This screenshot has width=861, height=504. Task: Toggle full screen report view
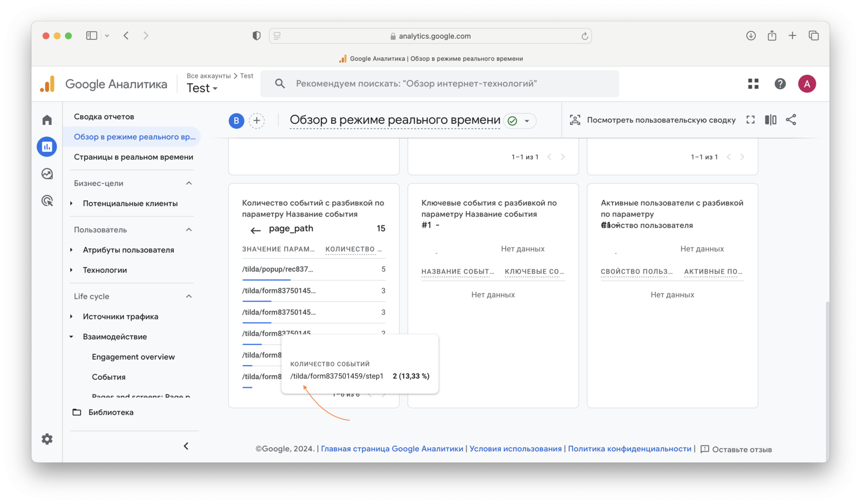pos(750,120)
